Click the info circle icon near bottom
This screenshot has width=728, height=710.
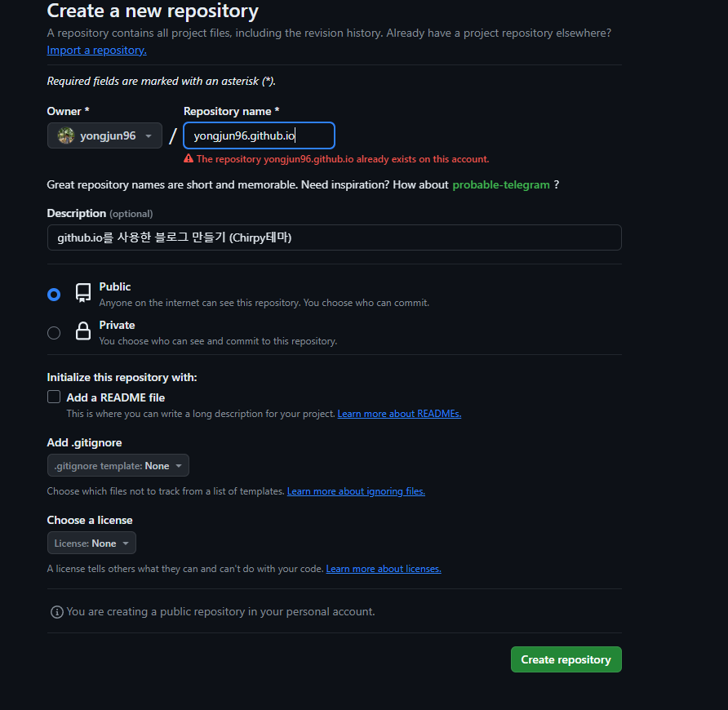(x=56, y=612)
